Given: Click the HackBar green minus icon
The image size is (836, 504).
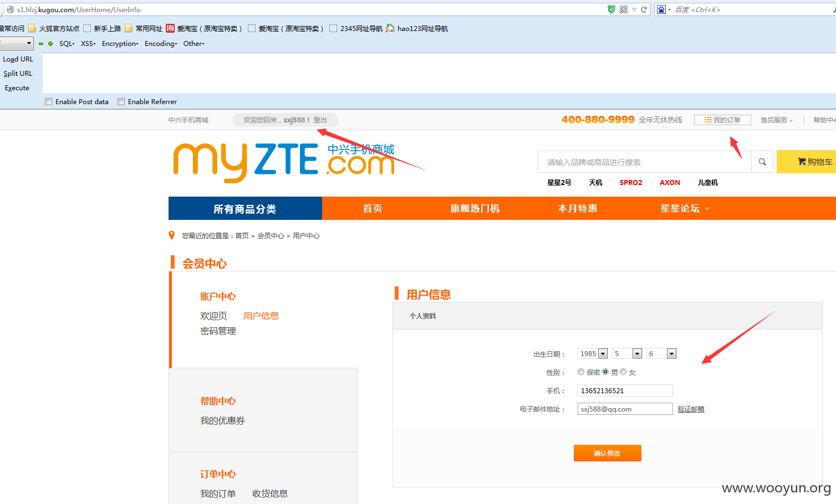Looking at the screenshot, I should tap(41, 44).
